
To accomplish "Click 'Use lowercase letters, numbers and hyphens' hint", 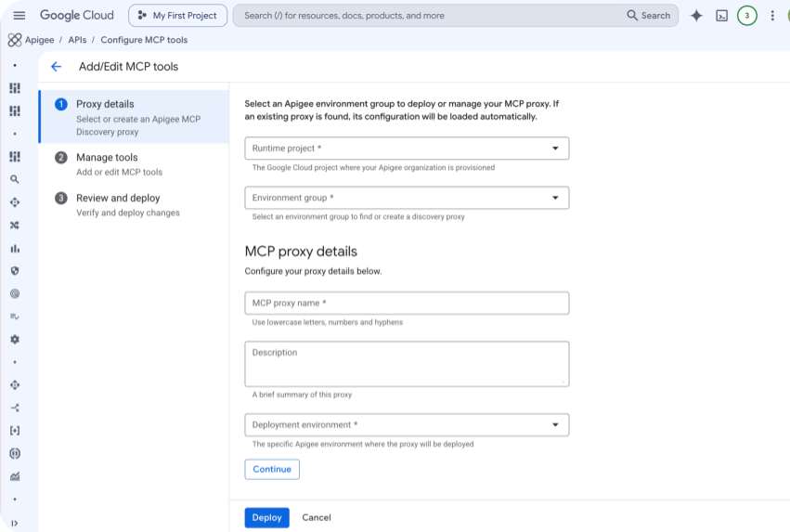I will tap(328, 322).
